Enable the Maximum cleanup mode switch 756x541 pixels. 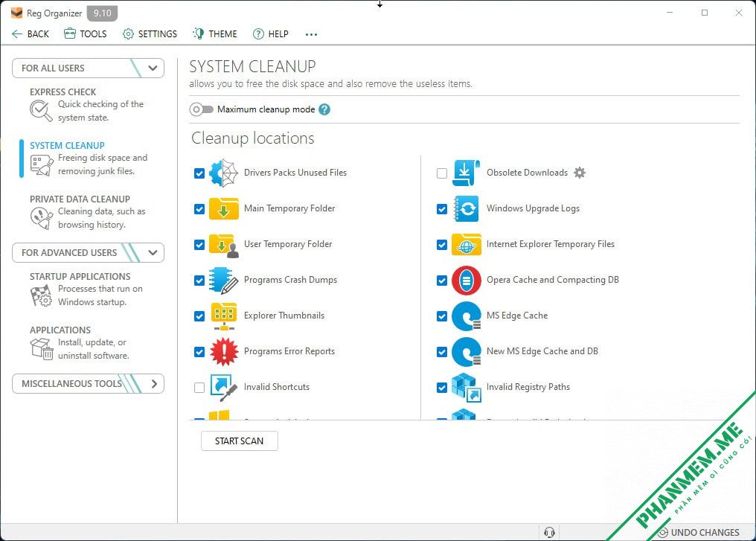(x=201, y=109)
